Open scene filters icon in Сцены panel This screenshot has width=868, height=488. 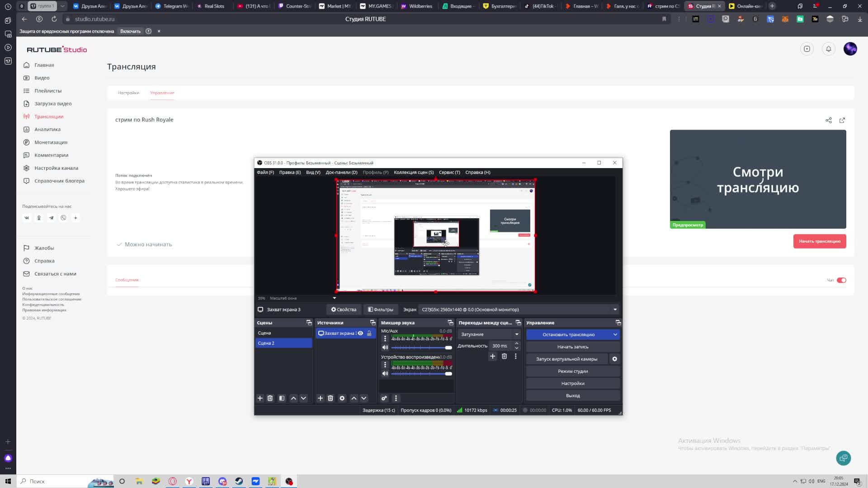pyautogui.click(x=282, y=398)
